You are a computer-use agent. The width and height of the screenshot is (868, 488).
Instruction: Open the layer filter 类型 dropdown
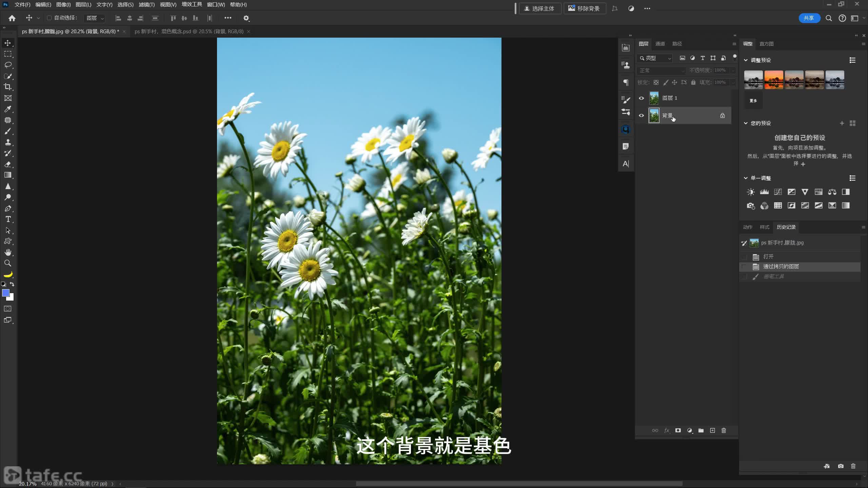[x=655, y=58]
